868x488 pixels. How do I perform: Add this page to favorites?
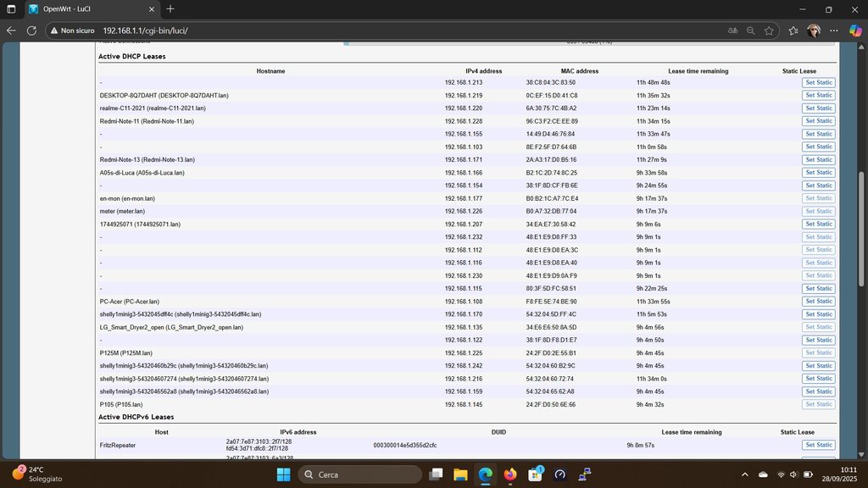[x=769, y=30]
